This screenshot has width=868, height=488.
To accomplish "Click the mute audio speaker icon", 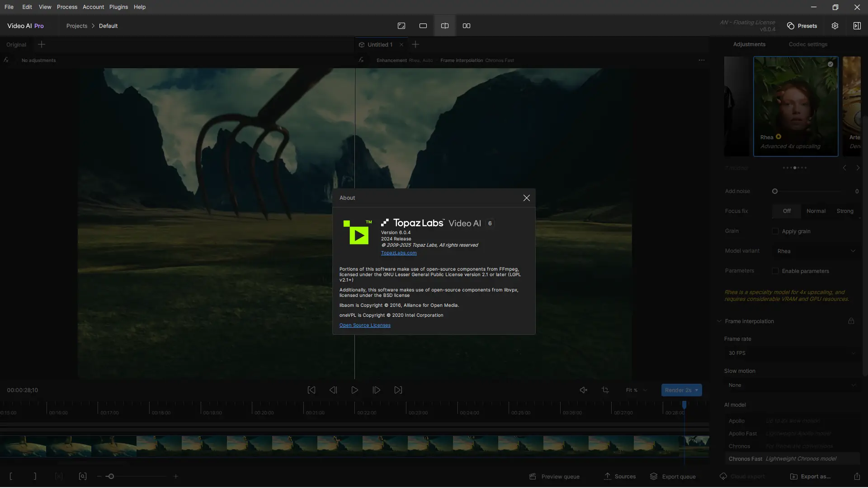I will [584, 390].
